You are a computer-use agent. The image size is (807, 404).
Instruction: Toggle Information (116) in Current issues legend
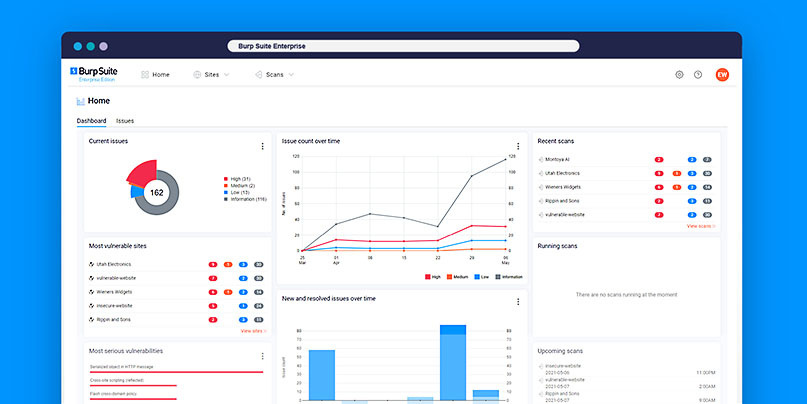pyautogui.click(x=245, y=199)
